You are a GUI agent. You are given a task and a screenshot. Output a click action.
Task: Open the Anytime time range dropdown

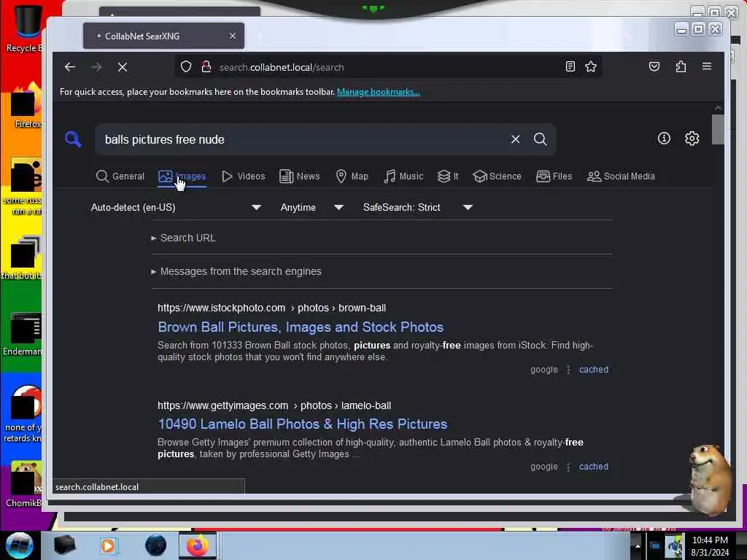coord(311,207)
